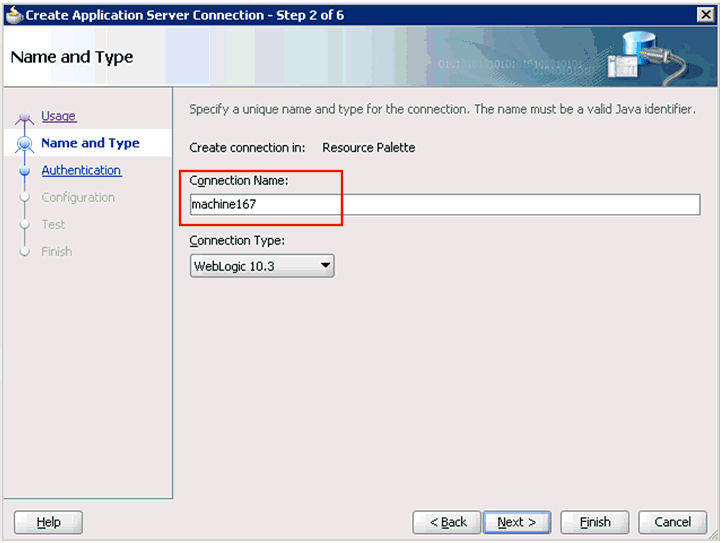Go back with the Back button
The height and width of the screenshot is (543, 722).
coord(448,522)
